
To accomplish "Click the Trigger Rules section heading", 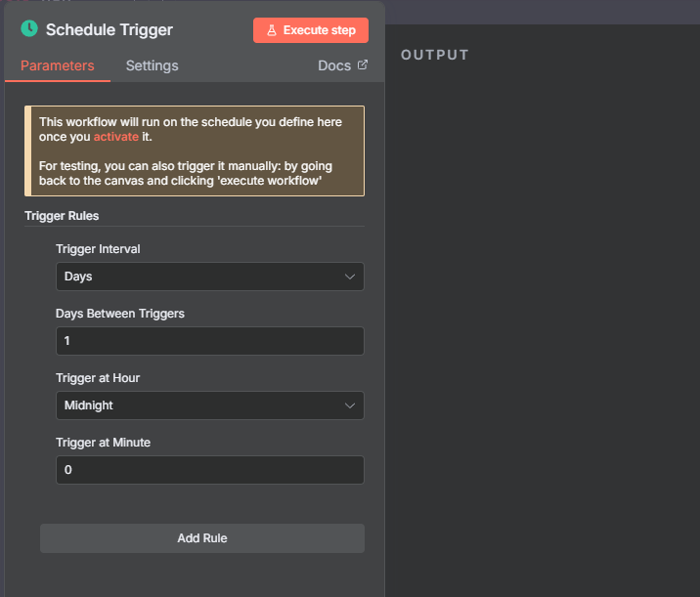I will [x=62, y=215].
